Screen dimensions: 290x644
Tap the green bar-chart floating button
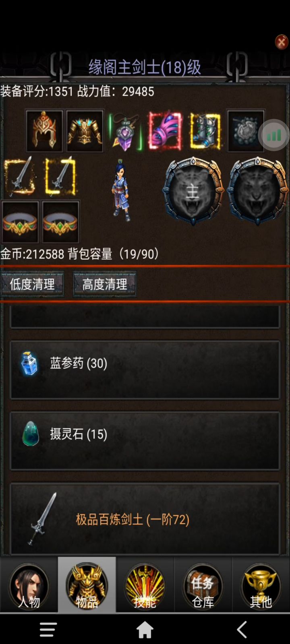click(x=274, y=135)
